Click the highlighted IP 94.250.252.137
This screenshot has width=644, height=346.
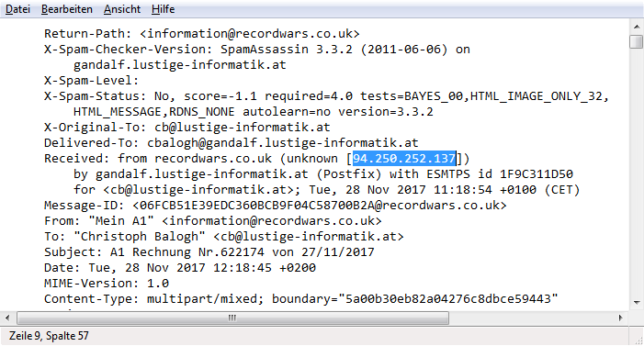coord(404,159)
